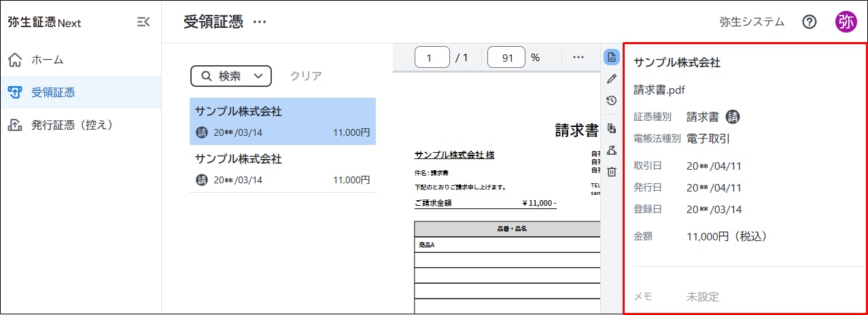Click the copy document icon
Image resolution: width=868 pixels, height=315 pixels.
tap(612, 128)
